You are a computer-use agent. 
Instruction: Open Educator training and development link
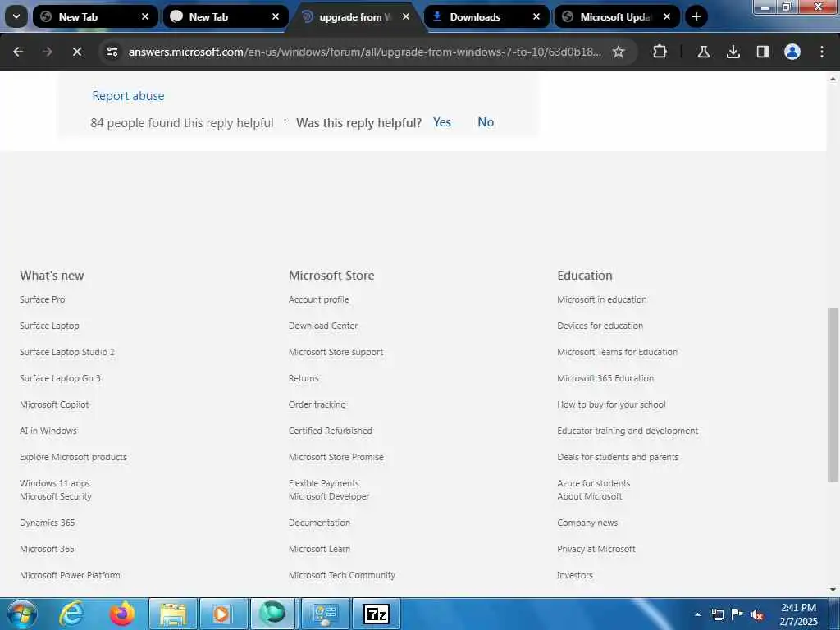pyautogui.click(x=628, y=431)
